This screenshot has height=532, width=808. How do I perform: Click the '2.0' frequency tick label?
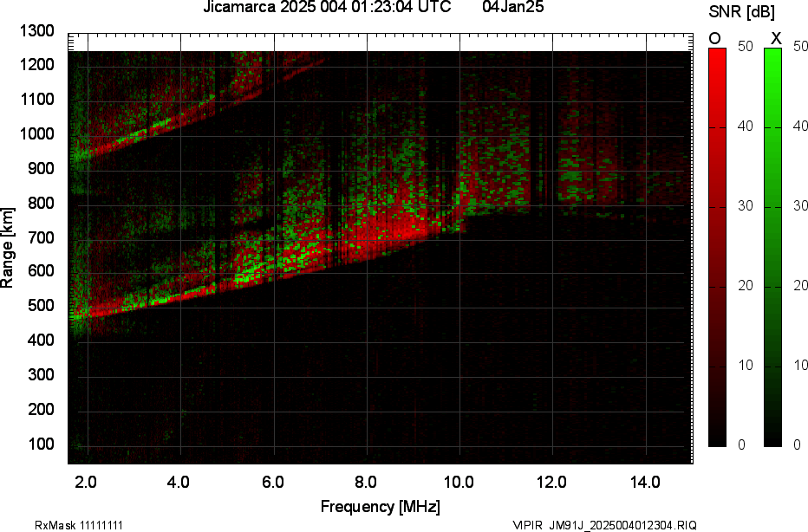tap(86, 482)
